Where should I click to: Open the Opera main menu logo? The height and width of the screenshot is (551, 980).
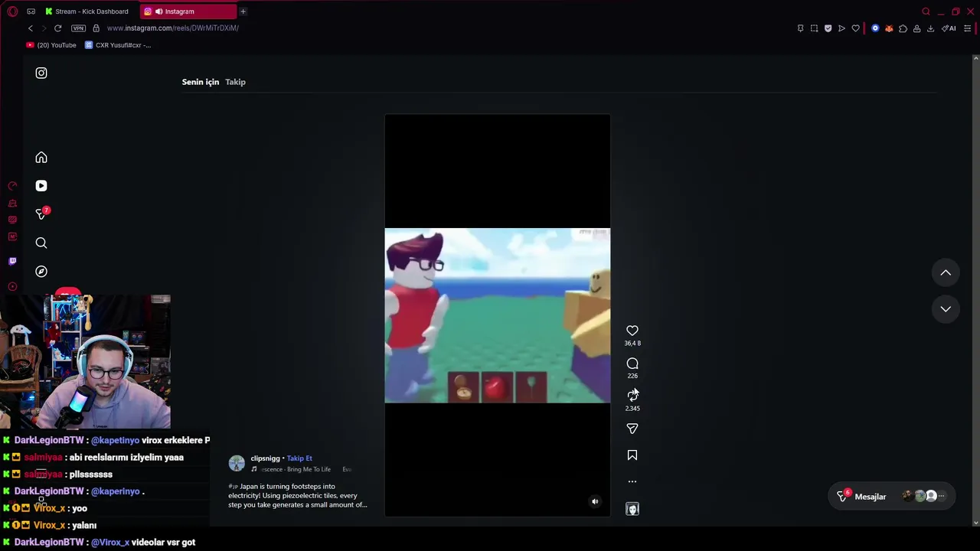pos(12,11)
